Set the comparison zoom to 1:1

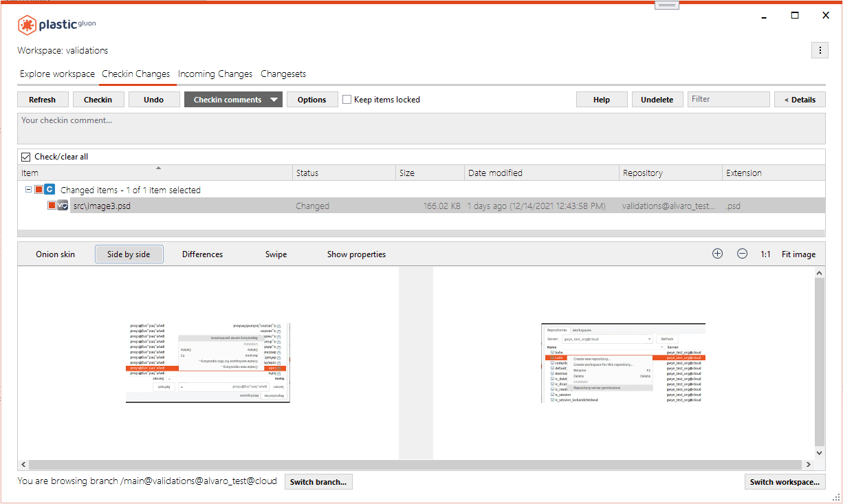pos(765,254)
